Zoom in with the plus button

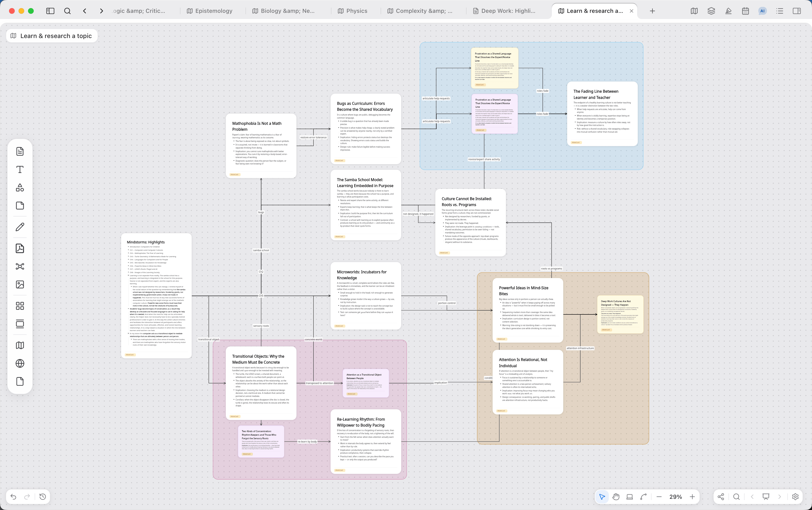tap(692, 496)
